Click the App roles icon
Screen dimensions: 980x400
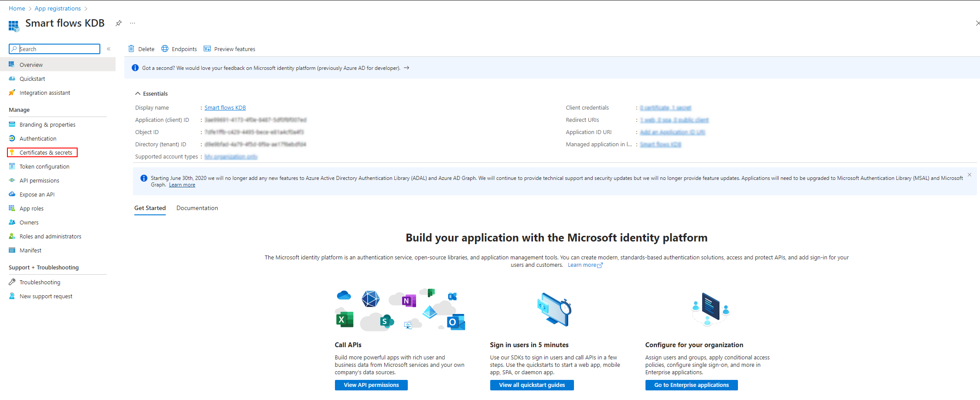12,208
